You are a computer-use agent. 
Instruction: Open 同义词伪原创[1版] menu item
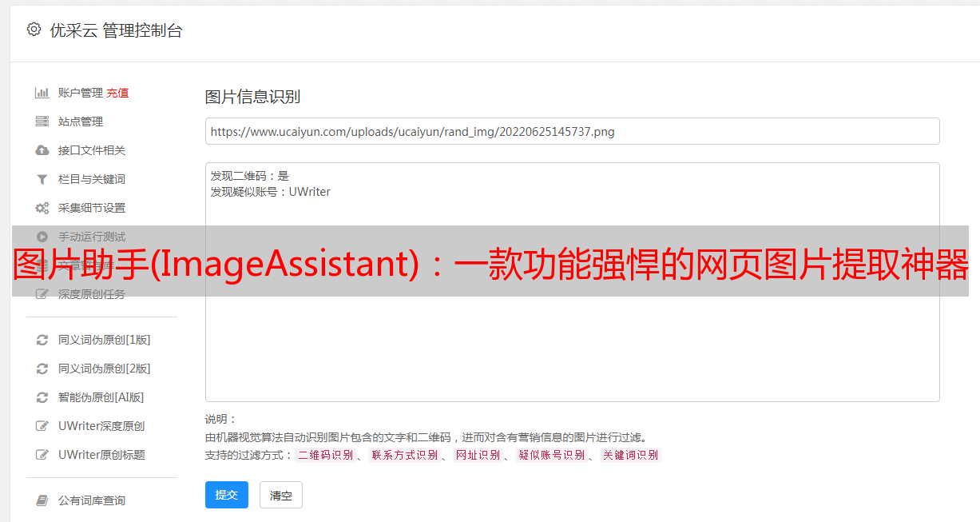coord(104,340)
